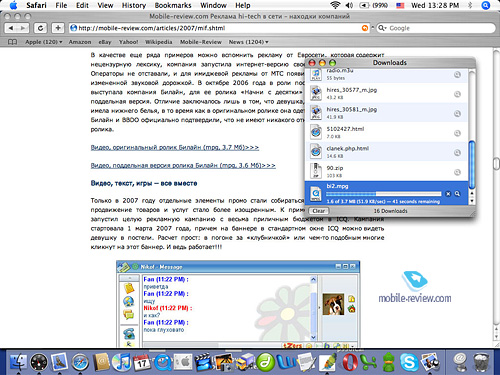Go back with the Safari Back arrow
The image size is (500, 375).
coord(11,28)
